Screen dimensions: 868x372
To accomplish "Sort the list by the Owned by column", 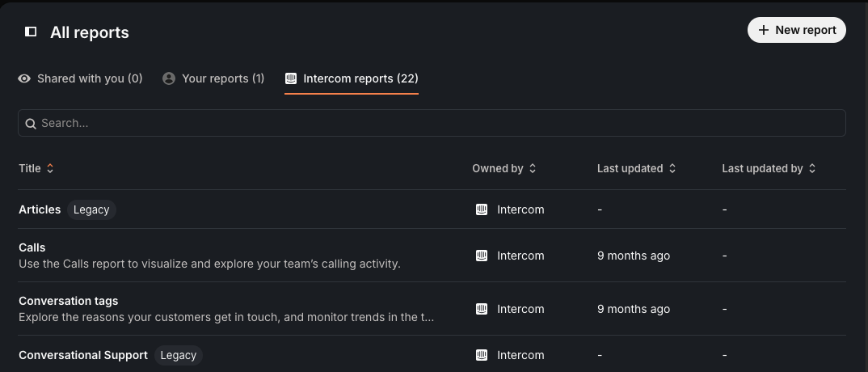I will (x=504, y=168).
